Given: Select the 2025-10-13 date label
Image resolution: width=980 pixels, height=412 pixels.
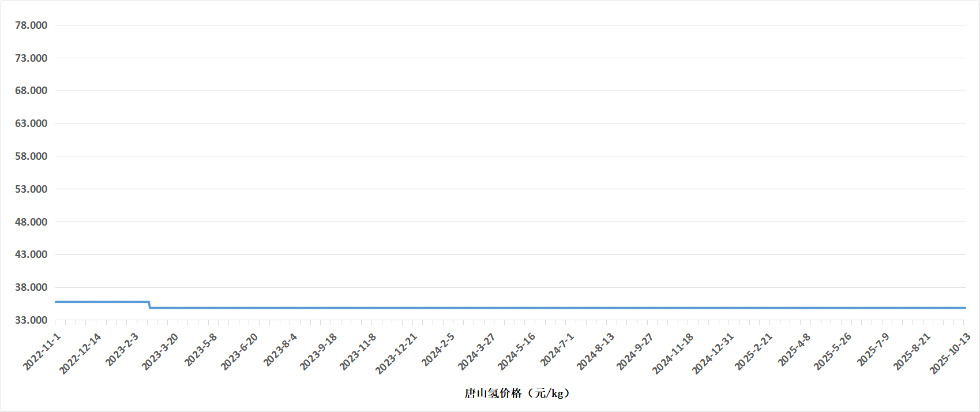Looking at the screenshot, I should pyautogui.click(x=950, y=354).
